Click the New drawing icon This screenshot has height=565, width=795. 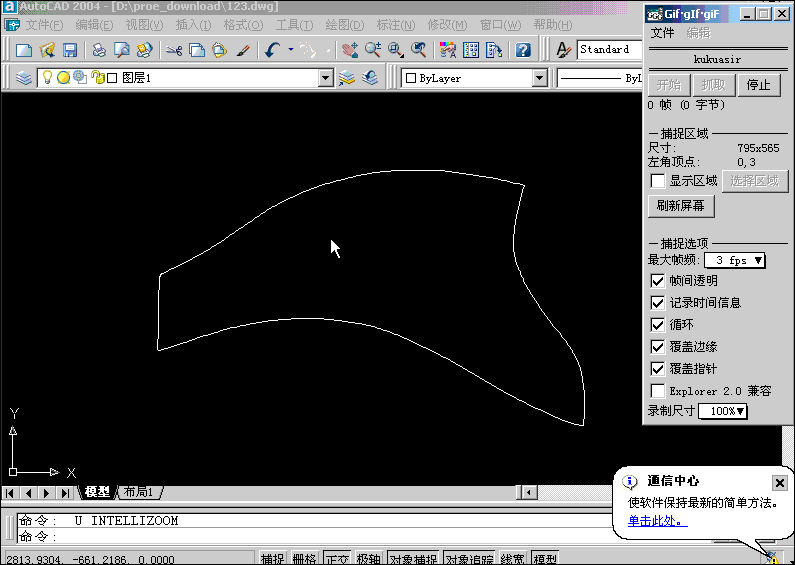(x=24, y=50)
